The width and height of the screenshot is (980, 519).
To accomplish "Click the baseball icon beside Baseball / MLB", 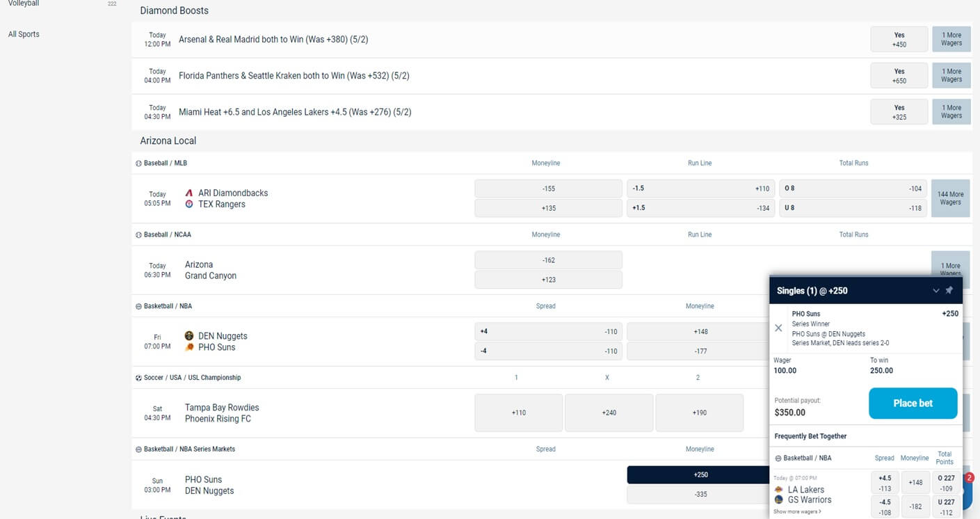I will click(x=138, y=163).
